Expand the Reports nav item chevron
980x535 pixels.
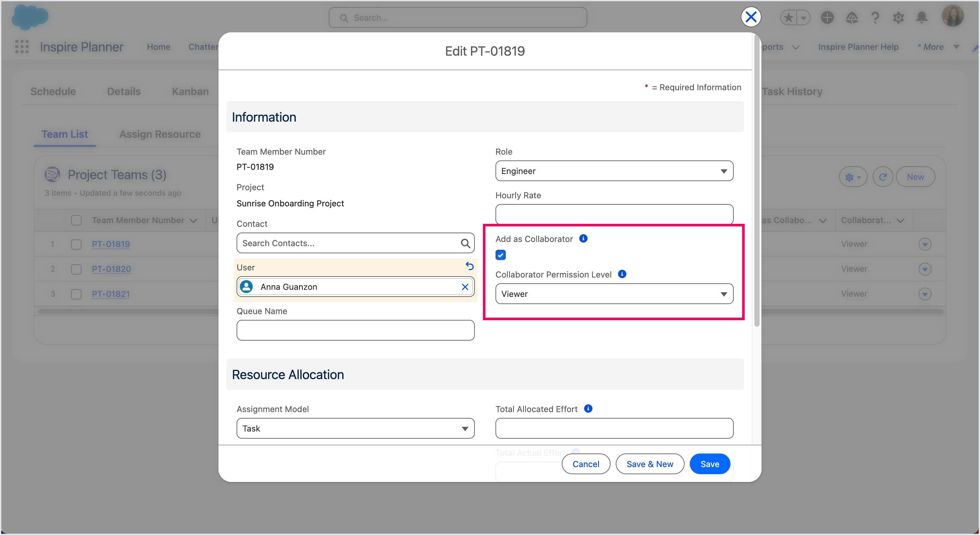pos(795,47)
